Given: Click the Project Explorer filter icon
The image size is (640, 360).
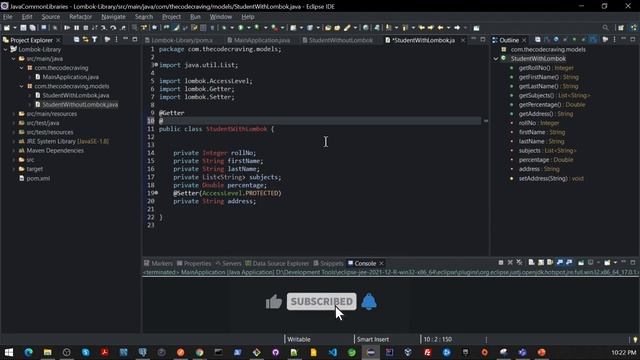Looking at the screenshot, I should [x=95, y=40].
